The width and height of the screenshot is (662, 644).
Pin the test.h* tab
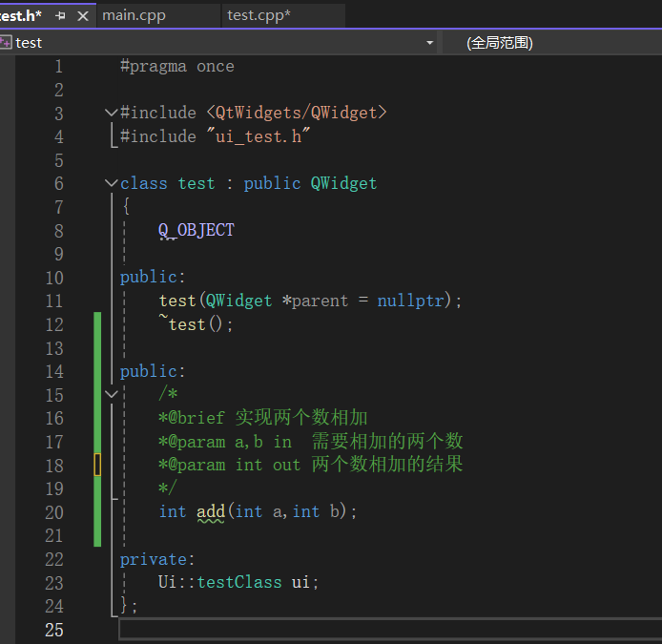pyautogui.click(x=61, y=16)
